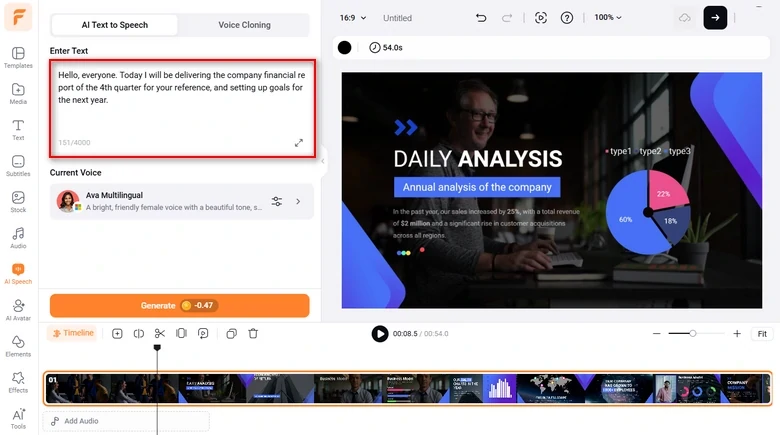Play the video preview

point(380,334)
